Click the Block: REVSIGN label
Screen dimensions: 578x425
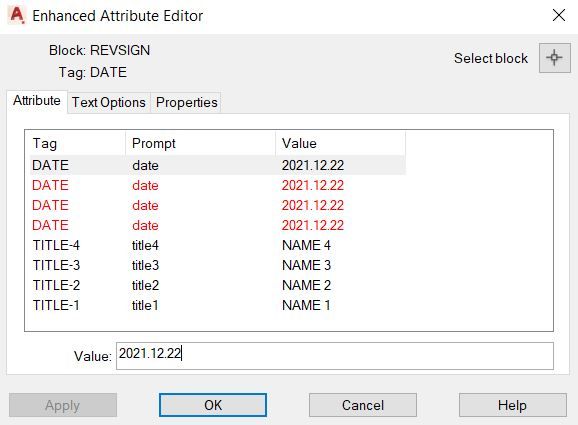pos(100,50)
